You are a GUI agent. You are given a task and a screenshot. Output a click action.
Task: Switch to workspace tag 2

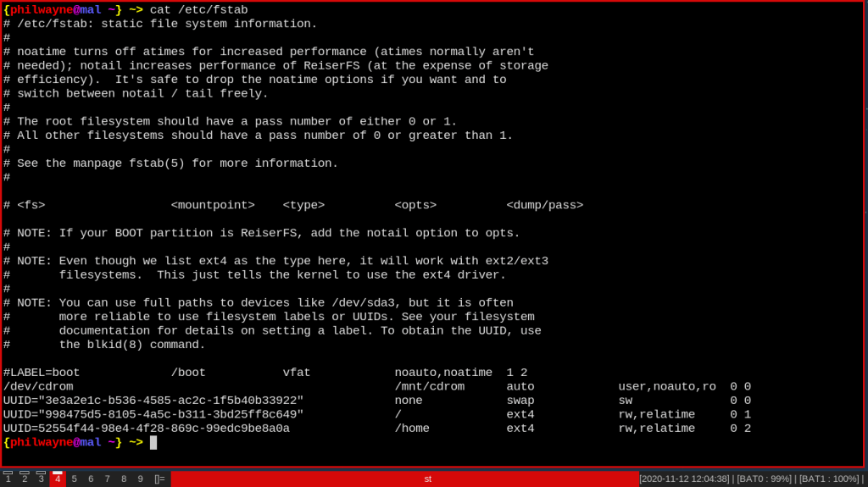click(25, 479)
